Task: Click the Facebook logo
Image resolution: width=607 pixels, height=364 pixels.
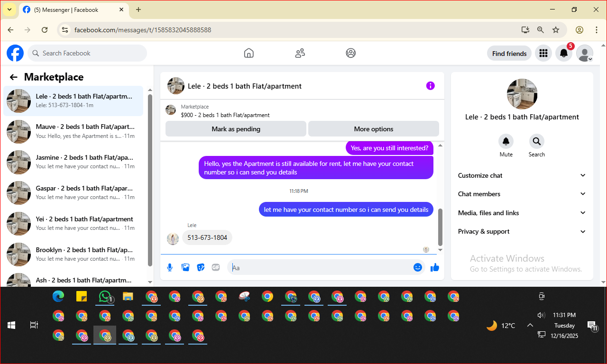Action: 15,53
